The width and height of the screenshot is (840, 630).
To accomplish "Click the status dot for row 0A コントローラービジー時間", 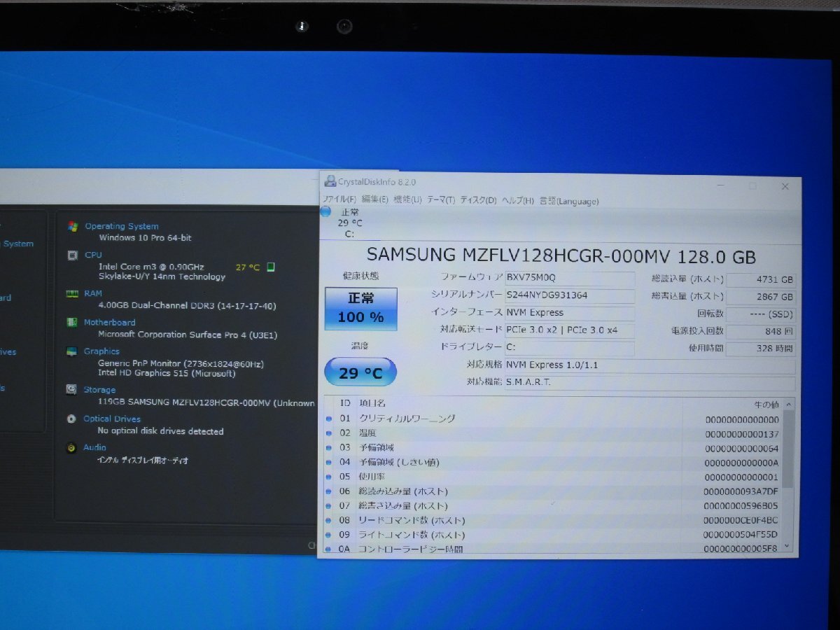I will coord(328,549).
